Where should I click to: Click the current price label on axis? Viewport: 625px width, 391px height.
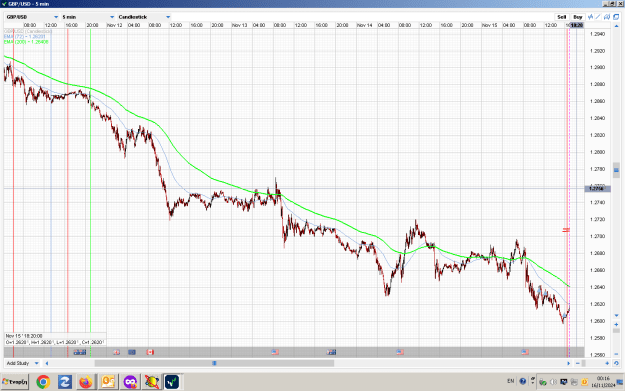(597, 189)
